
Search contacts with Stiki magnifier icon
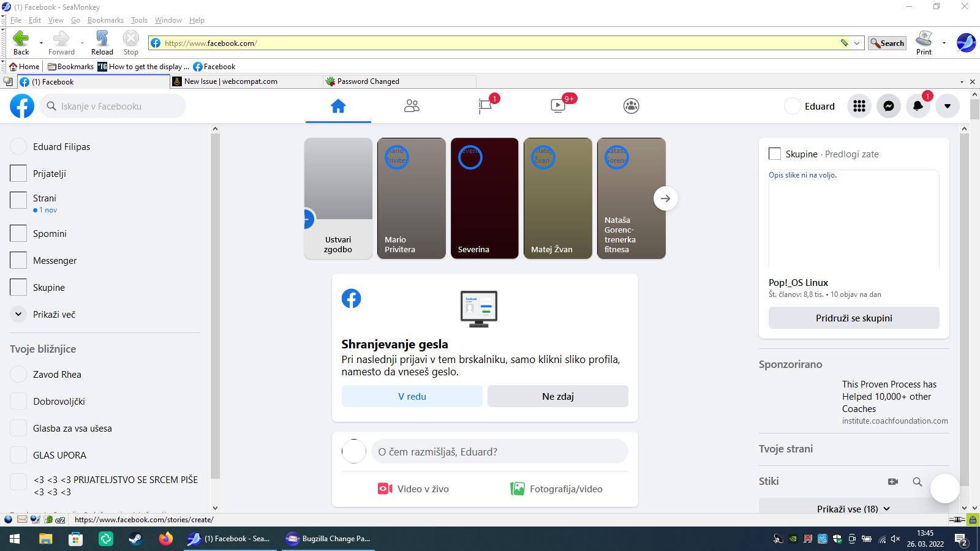(x=917, y=482)
